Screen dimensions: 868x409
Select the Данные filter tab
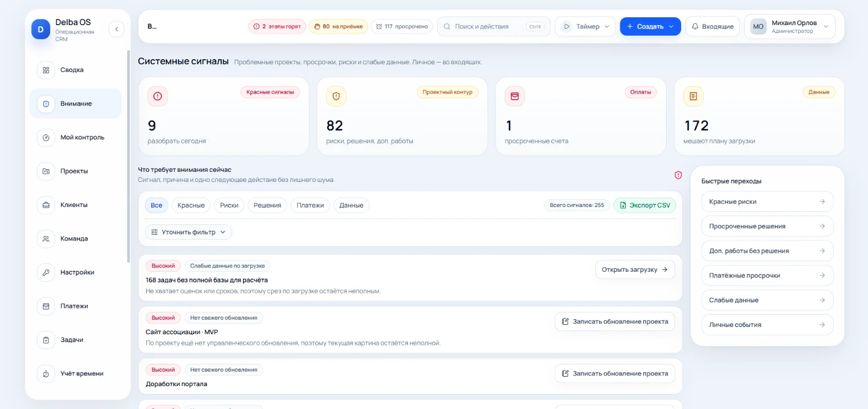351,205
